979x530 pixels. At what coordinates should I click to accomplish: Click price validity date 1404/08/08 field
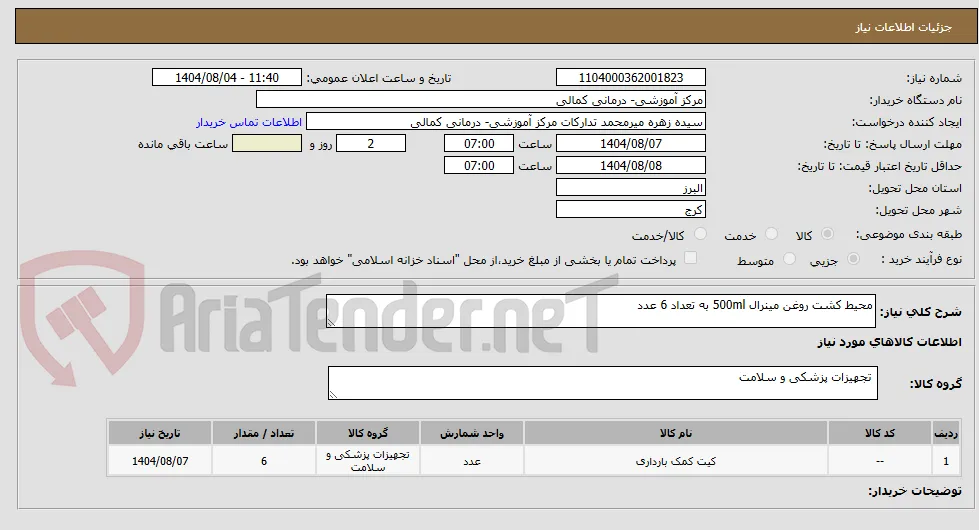[631, 165]
